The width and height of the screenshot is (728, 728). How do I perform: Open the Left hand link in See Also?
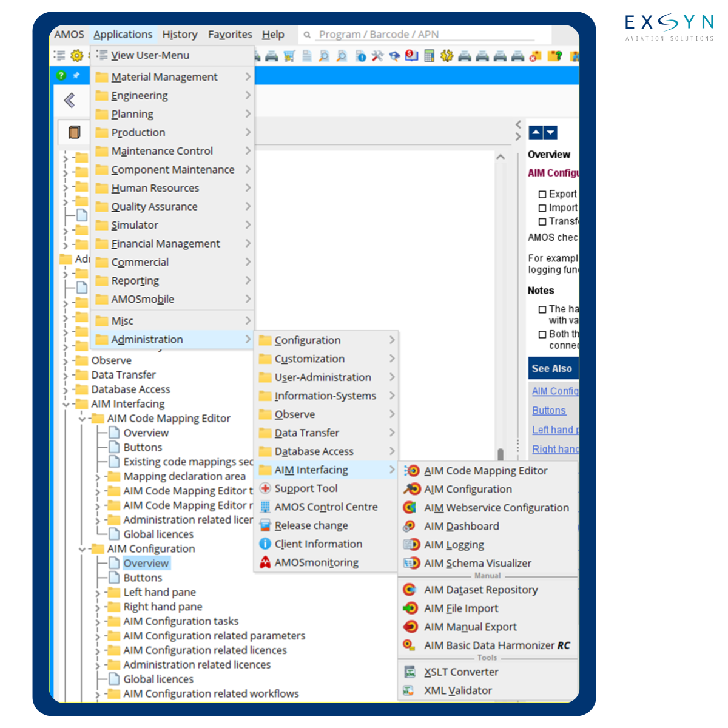(x=555, y=430)
